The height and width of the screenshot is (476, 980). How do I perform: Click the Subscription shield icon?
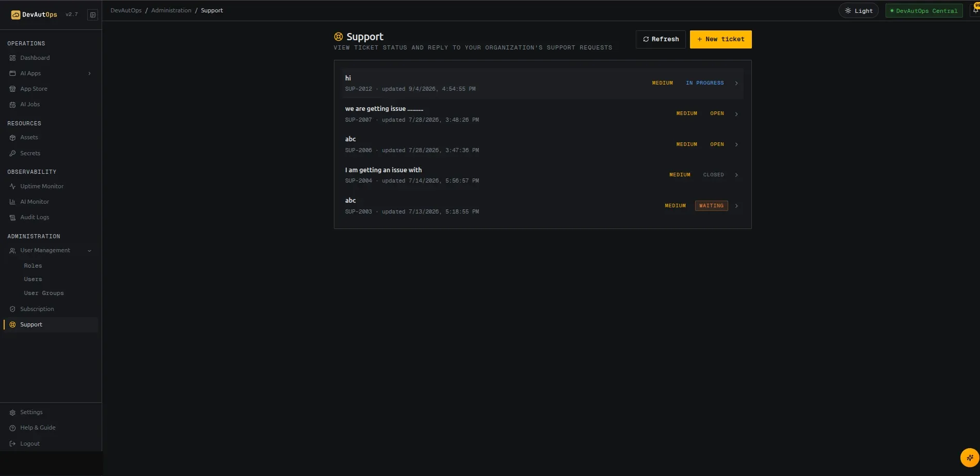click(12, 309)
